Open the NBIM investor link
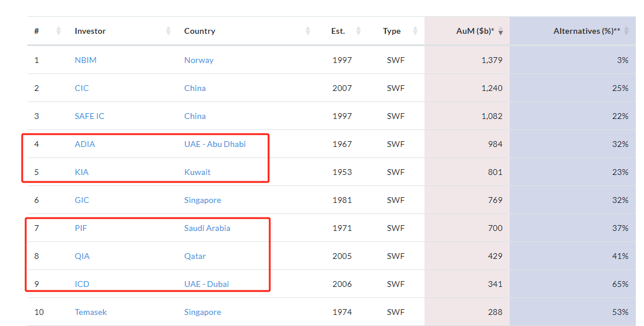The height and width of the screenshot is (326, 644). (85, 60)
